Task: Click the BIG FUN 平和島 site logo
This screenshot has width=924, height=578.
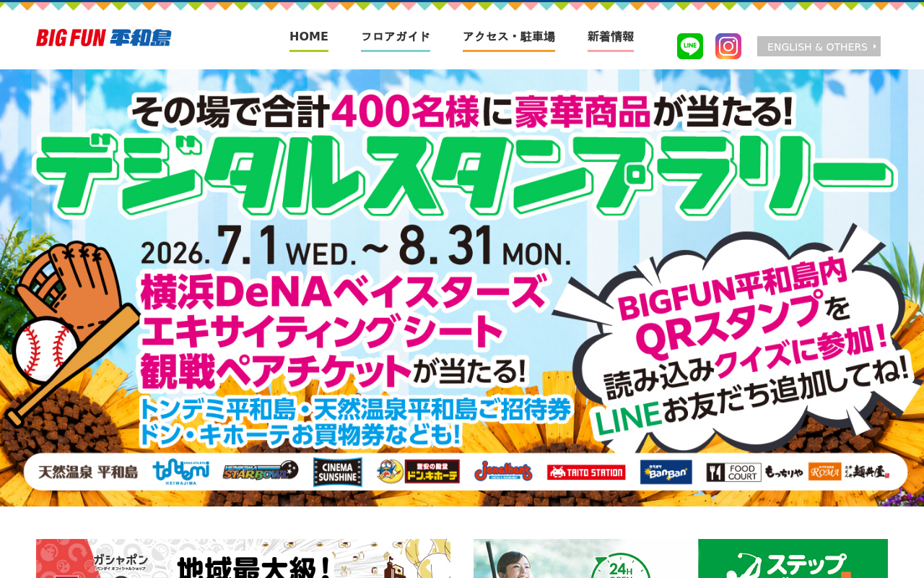Action: coord(104,38)
